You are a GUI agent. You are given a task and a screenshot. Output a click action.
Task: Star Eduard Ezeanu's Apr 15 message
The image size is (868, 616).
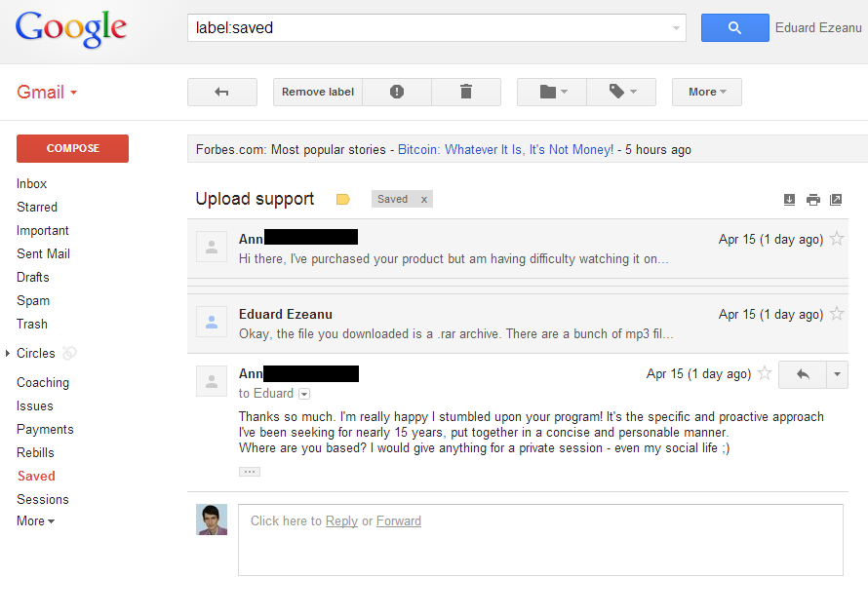coord(837,314)
